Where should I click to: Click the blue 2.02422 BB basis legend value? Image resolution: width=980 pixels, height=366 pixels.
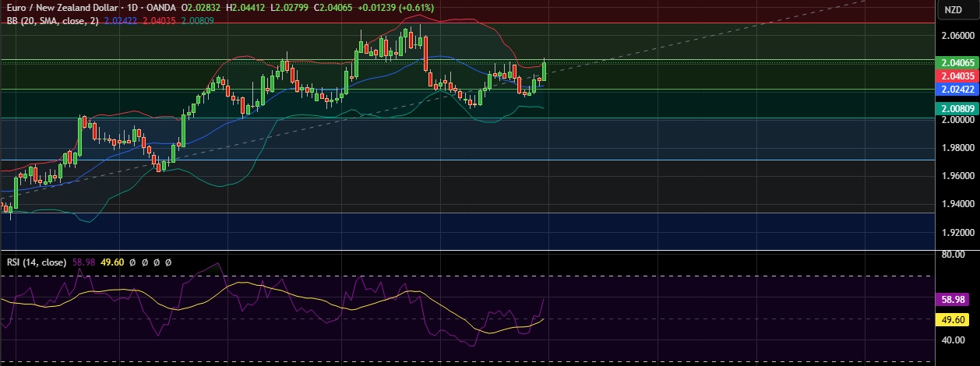click(120, 19)
